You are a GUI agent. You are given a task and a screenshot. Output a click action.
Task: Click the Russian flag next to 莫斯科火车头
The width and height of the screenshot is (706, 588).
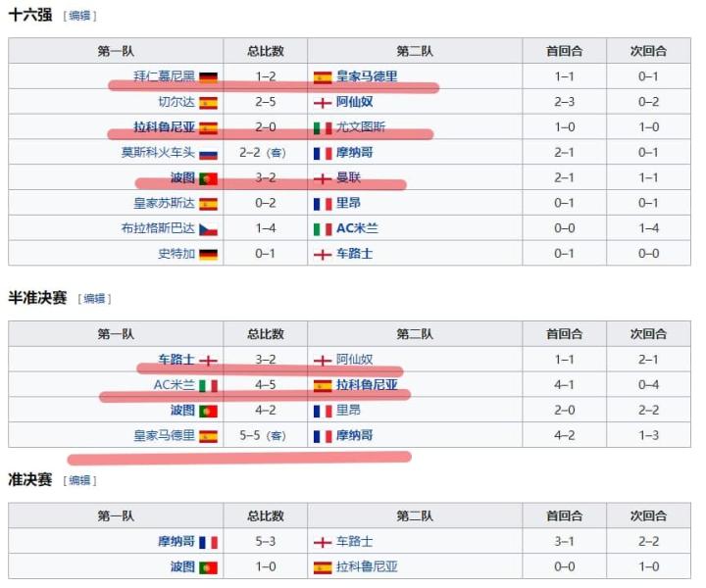tap(208, 153)
